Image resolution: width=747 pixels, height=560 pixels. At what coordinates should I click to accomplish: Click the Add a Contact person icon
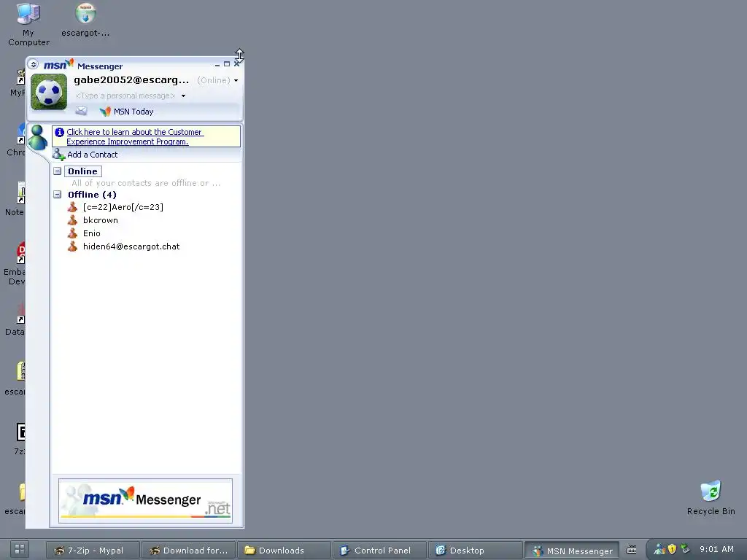click(58, 155)
